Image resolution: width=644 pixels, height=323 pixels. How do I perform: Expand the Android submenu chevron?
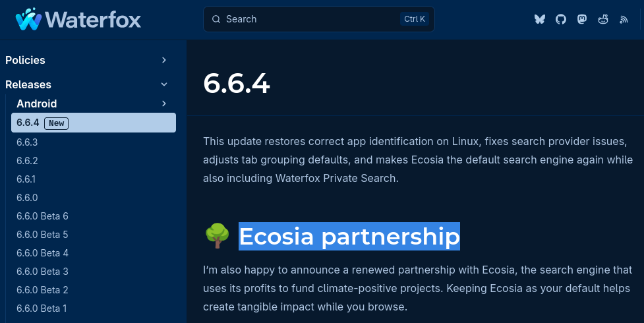pos(164,103)
